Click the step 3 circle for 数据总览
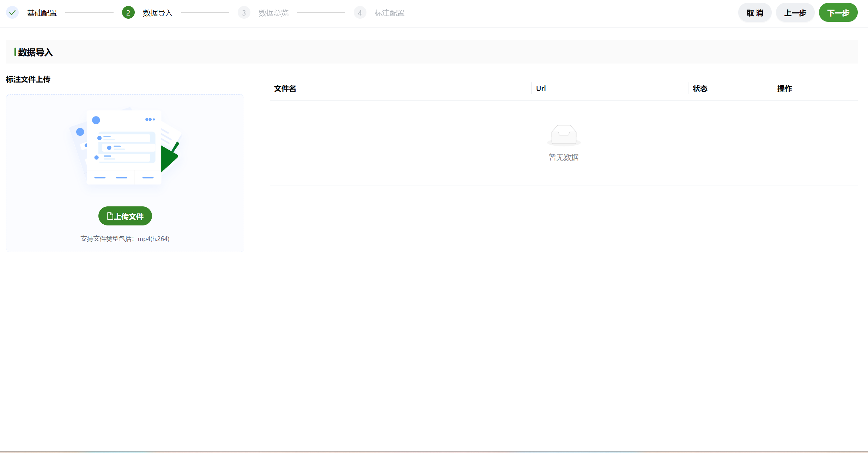868x453 pixels. coord(244,13)
